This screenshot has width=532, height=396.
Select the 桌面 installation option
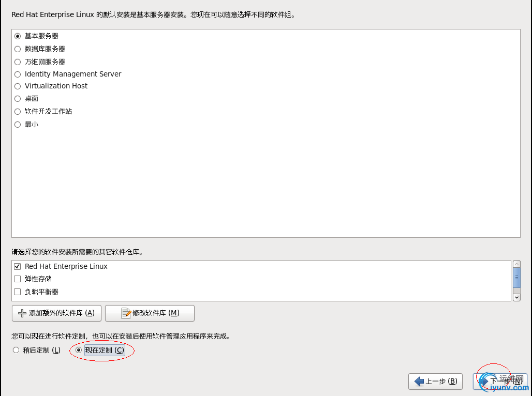click(18, 99)
